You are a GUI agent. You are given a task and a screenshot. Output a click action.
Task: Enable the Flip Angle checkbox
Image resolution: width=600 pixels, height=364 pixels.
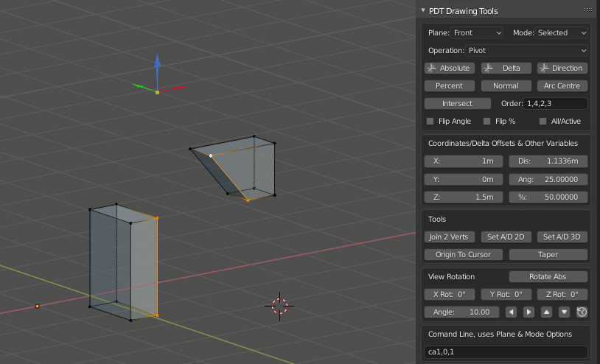point(430,121)
